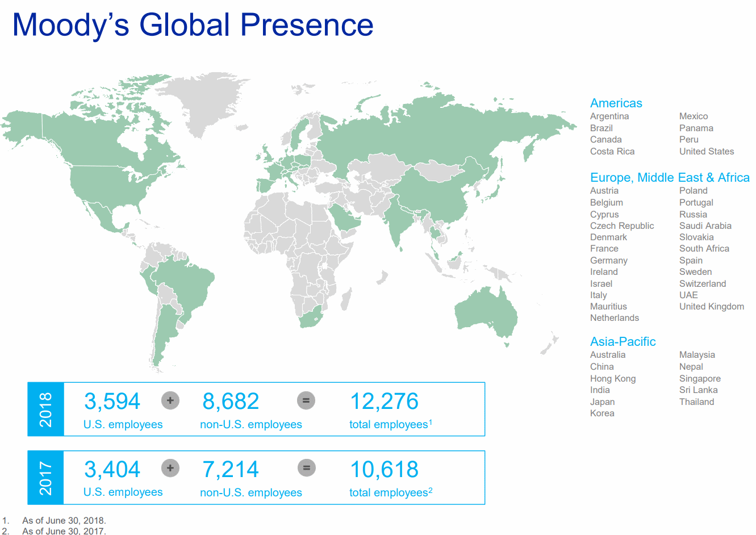Screen dimensions: 756x535
Task: Select the 2018 year label bar
Action: click(x=45, y=409)
